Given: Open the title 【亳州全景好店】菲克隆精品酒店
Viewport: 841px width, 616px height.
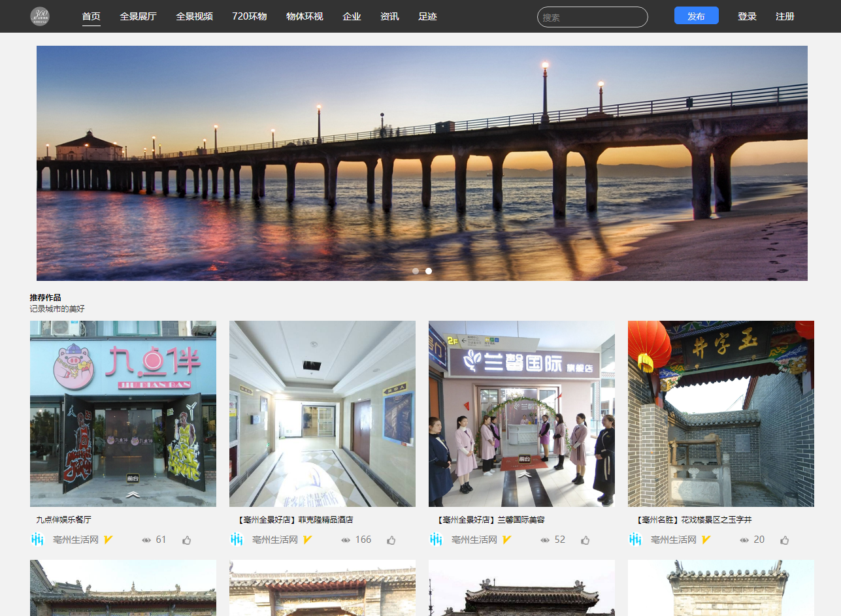Looking at the screenshot, I should click(x=295, y=520).
